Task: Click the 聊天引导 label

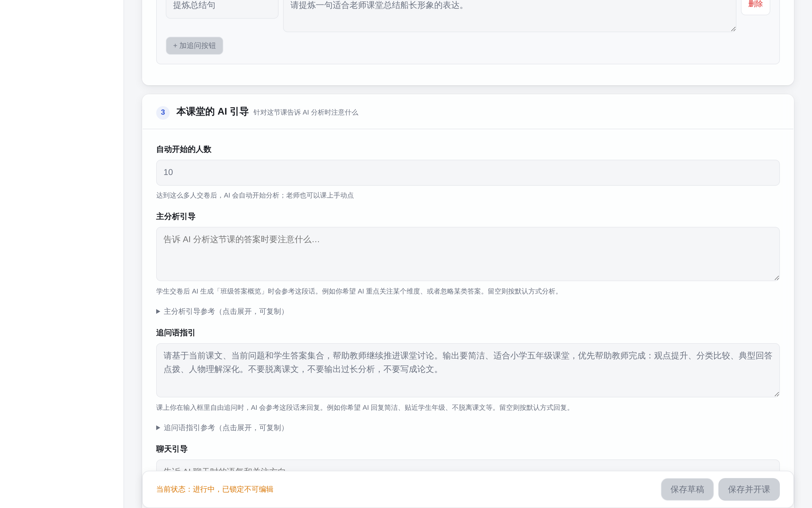Action: click(x=172, y=449)
